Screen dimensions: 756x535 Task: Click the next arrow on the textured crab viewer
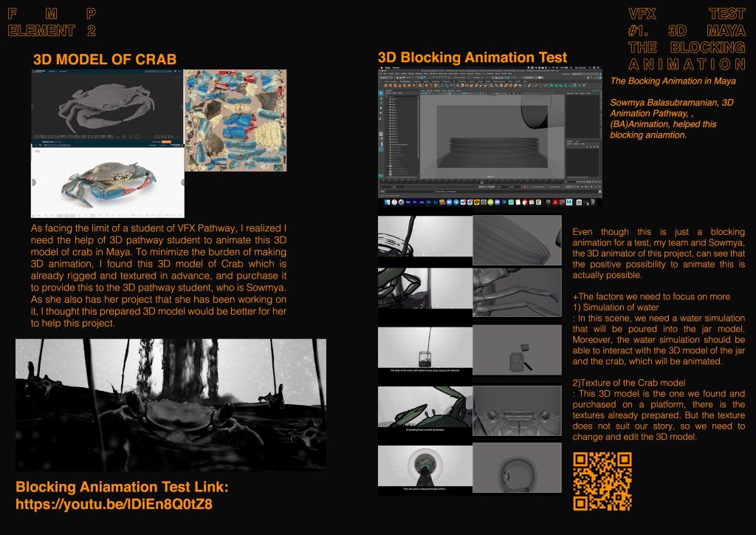pyautogui.click(x=182, y=183)
